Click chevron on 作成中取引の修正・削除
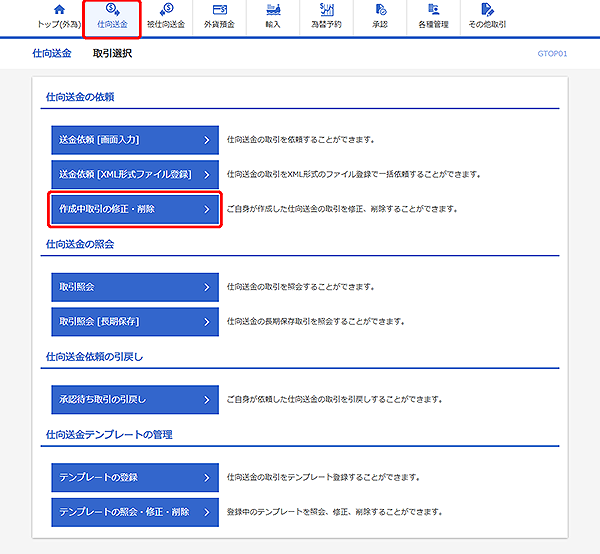This screenshot has width=600, height=554. [x=207, y=209]
